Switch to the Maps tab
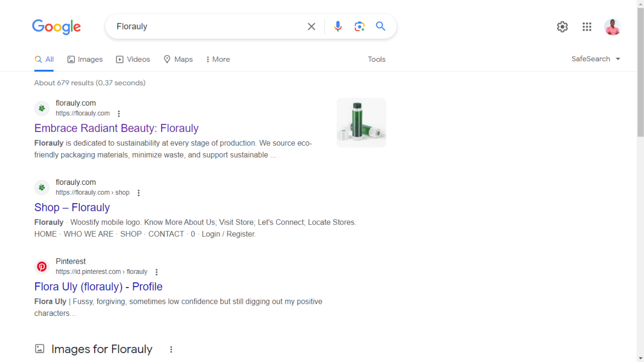This screenshot has height=362, width=644. point(178,59)
